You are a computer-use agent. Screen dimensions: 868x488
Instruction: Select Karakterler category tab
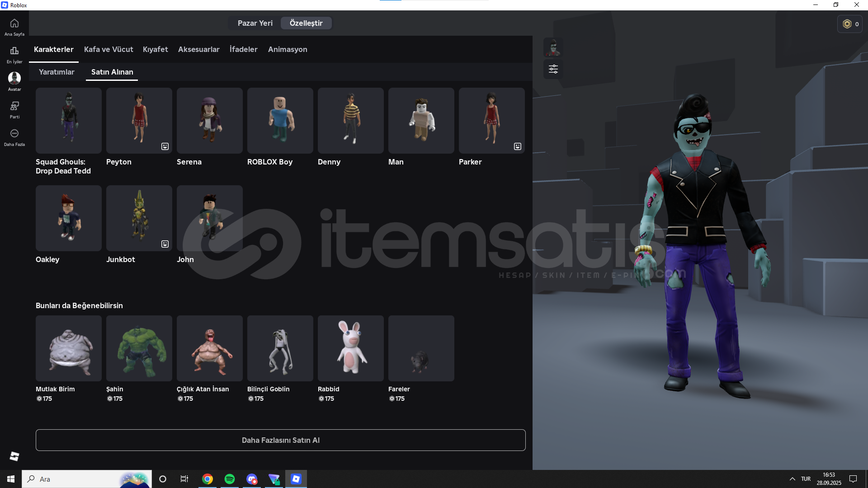(x=54, y=49)
